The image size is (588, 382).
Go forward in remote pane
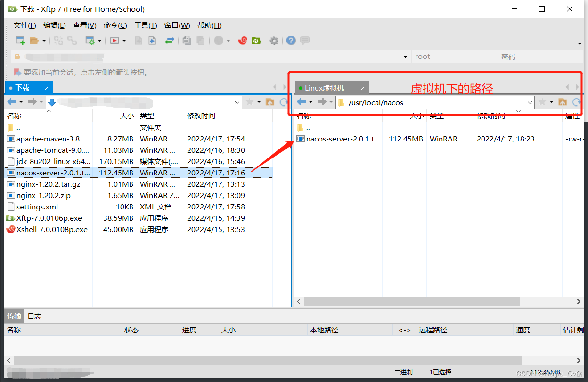[322, 102]
